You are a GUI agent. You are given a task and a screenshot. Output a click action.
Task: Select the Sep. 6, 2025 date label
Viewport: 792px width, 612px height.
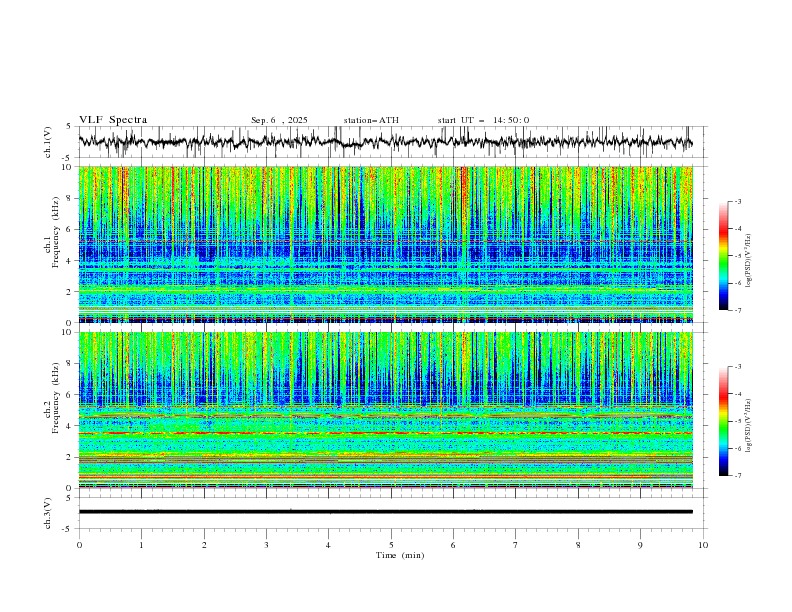click(279, 120)
